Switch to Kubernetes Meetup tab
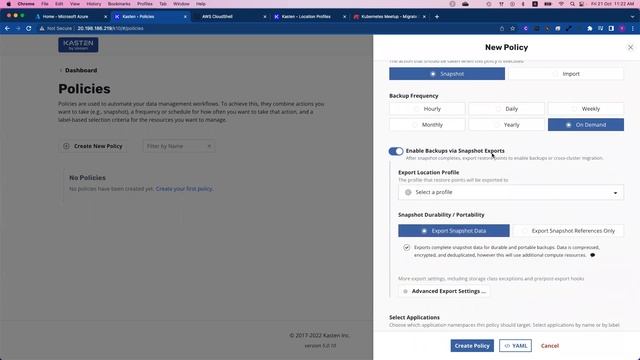The image size is (640, 360). coord(389,17)
